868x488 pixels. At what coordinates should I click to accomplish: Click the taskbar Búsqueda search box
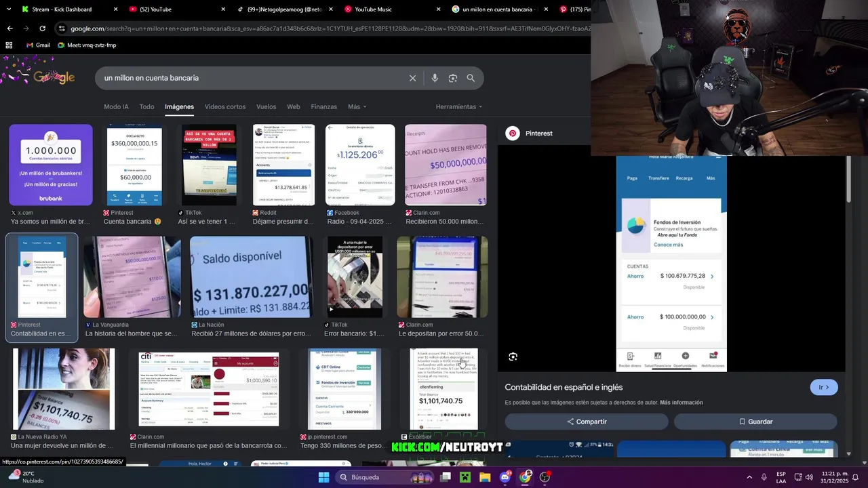click(383, 477)
